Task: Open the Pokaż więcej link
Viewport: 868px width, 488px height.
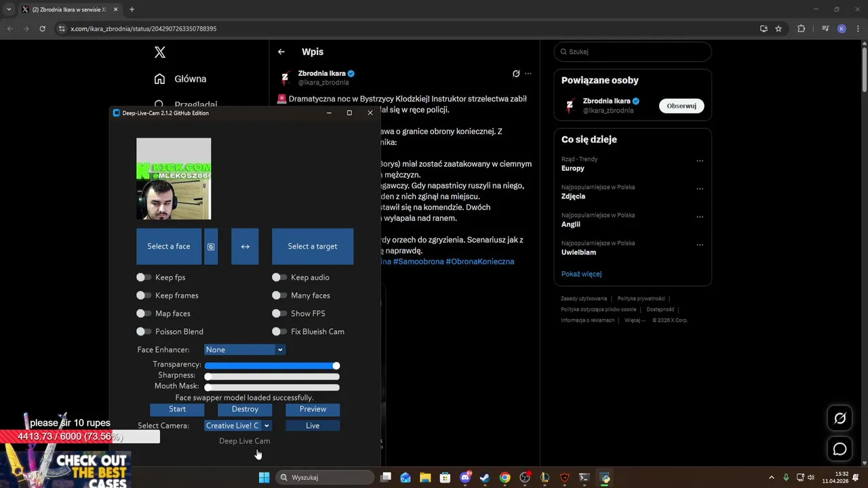Action: click(x=581, y=274)
